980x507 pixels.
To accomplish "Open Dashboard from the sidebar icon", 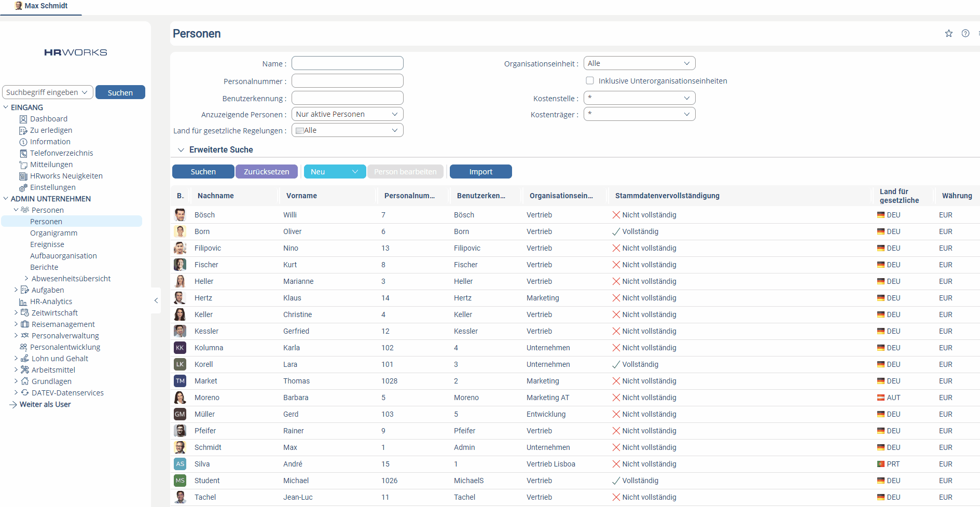I will (23, 119).
